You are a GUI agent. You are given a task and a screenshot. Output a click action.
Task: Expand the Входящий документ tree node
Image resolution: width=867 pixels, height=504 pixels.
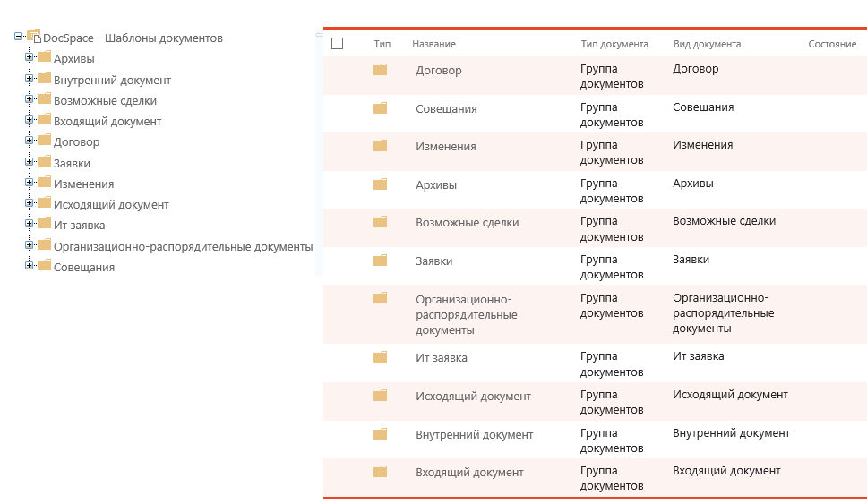[30, 119]
